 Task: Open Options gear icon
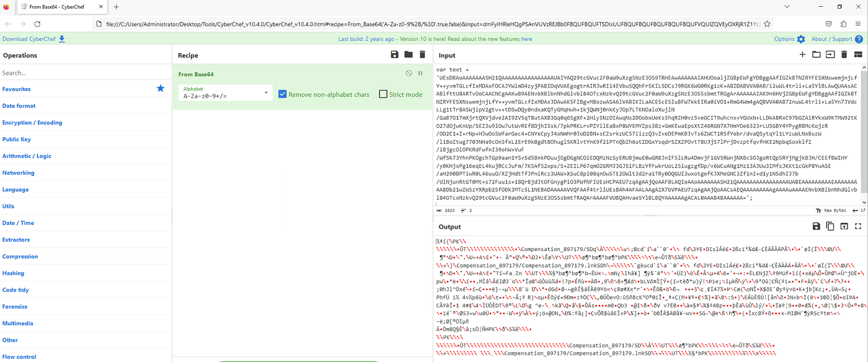tap(801, 38)
